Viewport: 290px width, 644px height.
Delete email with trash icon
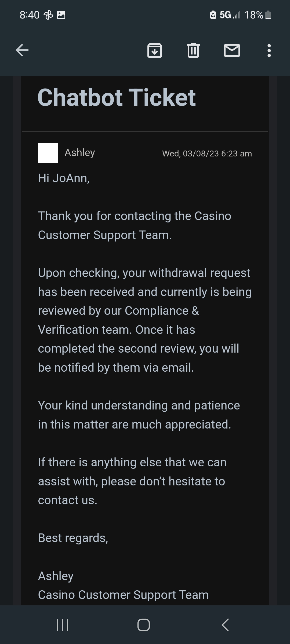click(193, 50)
